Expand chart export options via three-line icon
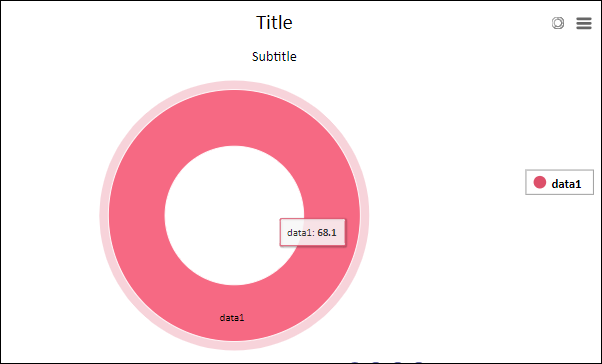This screenshot has height=364, width=602. pos(584,23)
